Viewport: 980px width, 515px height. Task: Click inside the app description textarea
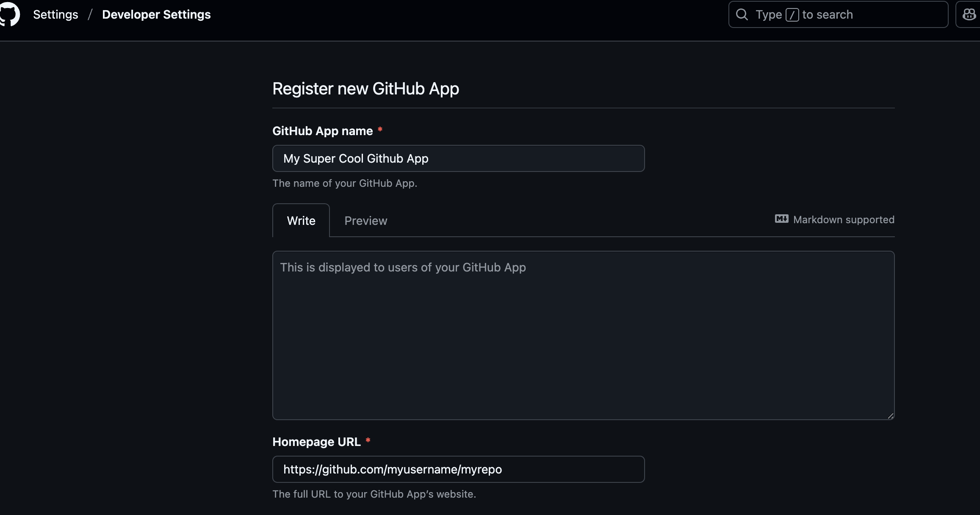(583, 335)
